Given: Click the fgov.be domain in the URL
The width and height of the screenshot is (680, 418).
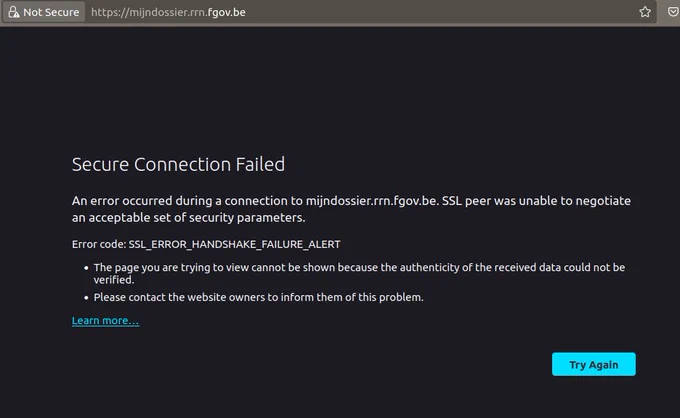Looking at the screenshot, I should point(226,12).
